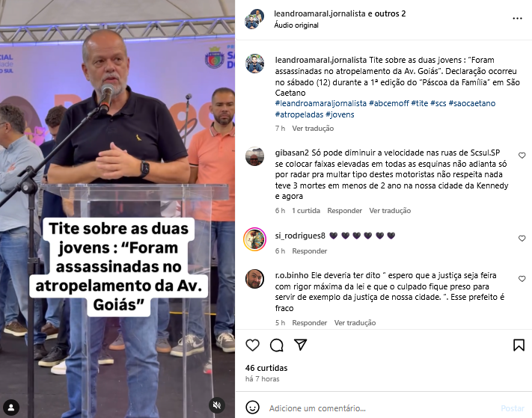Open the #abcemoff hashtag
This screenshot has height=418, width=532.
point(389,103)
